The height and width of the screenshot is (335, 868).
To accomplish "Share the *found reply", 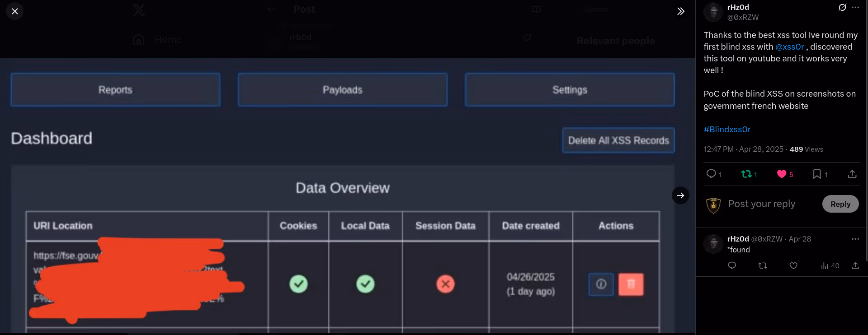I will point(855,265).
